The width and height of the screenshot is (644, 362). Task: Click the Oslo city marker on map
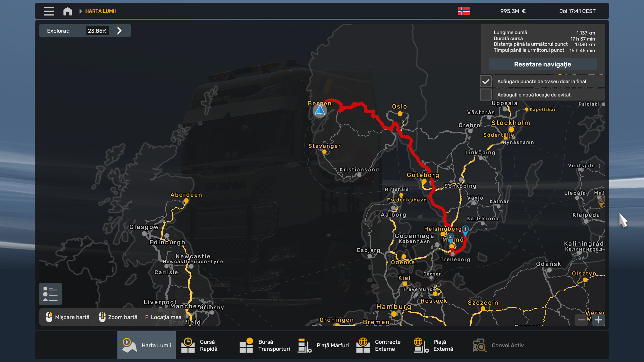coord(400,114)
